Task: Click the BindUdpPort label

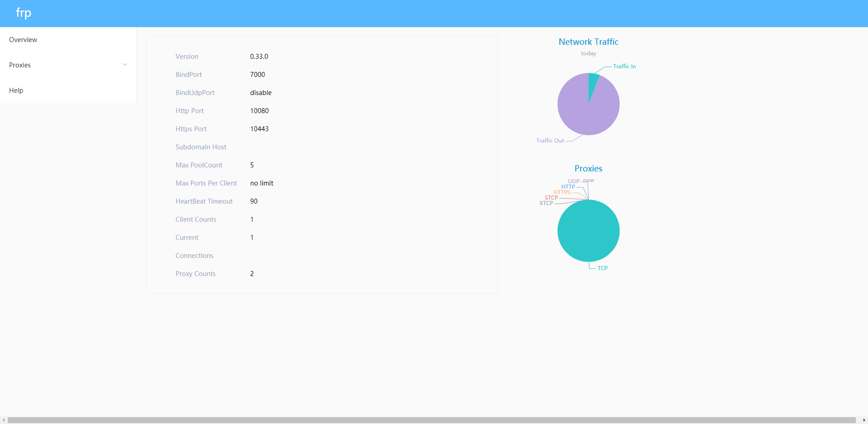Action: point(195,93)
